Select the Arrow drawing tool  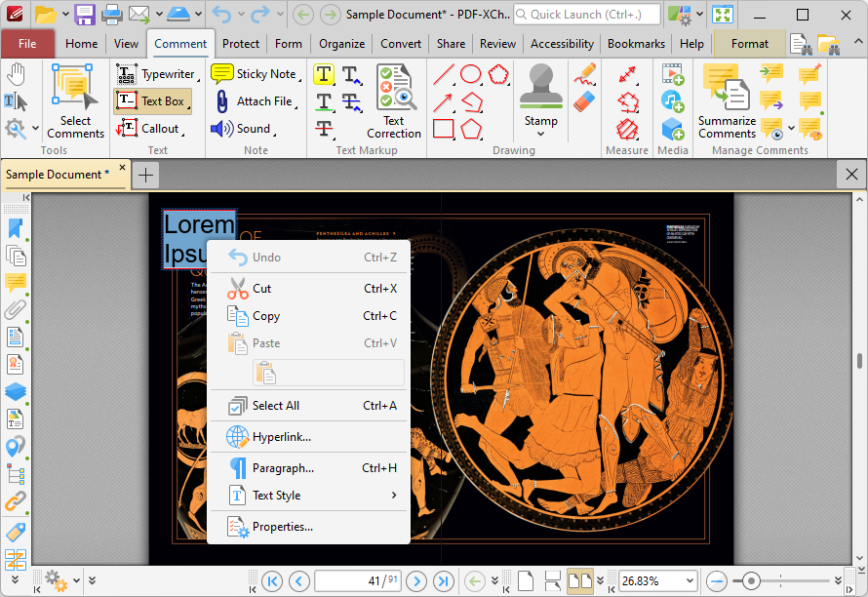tap(444, 101)
